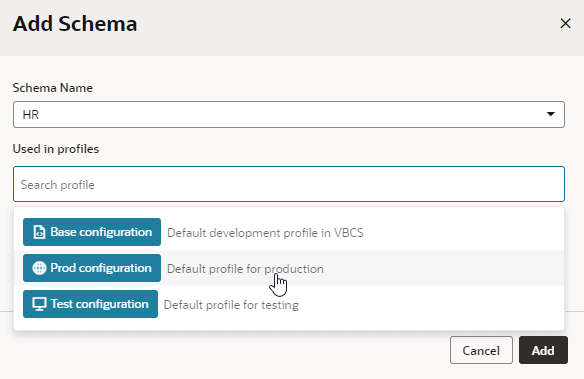This screenshot has height=379, width=584.
Task: Confirm with the Add button
Action: click(543, 350)
